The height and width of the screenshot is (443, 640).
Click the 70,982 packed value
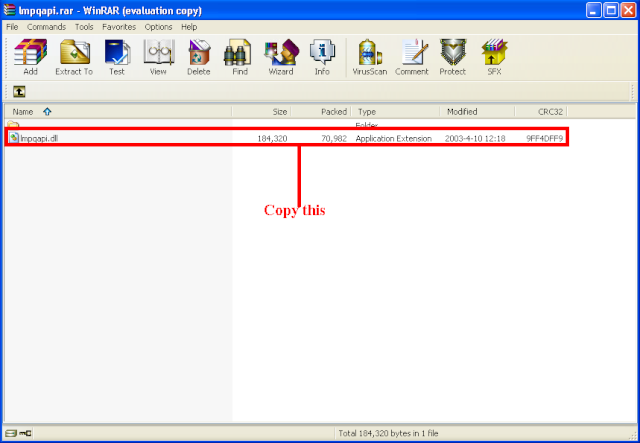(x=334, y=138)
